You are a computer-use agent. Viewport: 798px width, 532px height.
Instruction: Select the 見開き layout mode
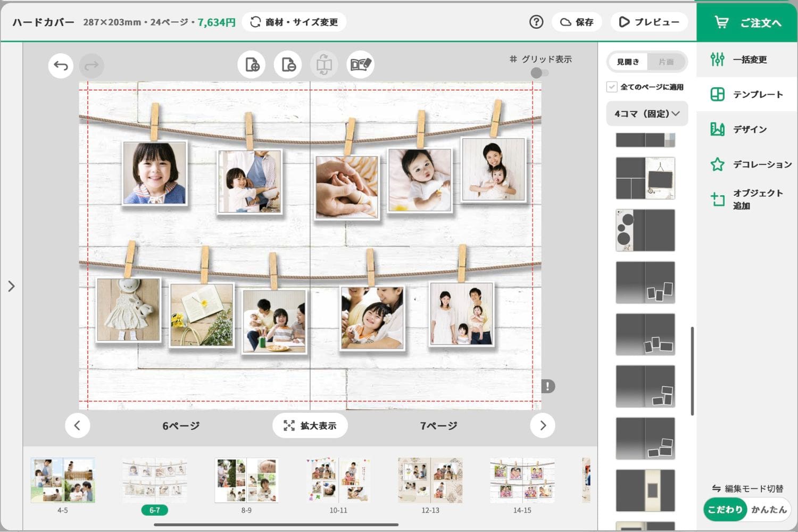coord(628,62)
